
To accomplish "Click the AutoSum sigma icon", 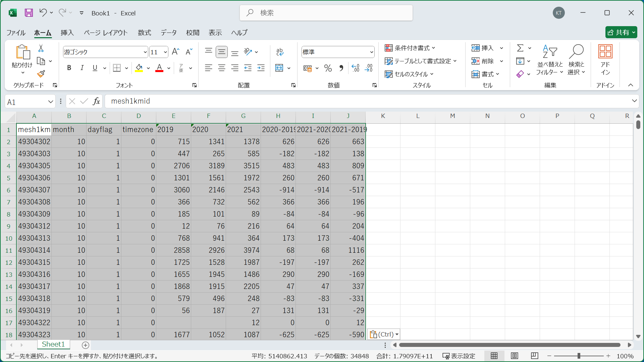I will click(x=520, y=48).
